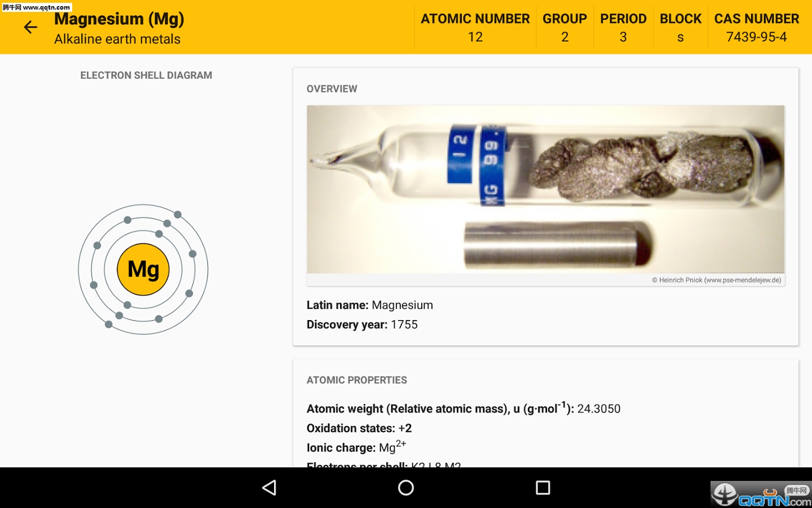Tap the Group 2 header cell
Viewport: 812px width, 508px height.
click(x=564, y=27)
